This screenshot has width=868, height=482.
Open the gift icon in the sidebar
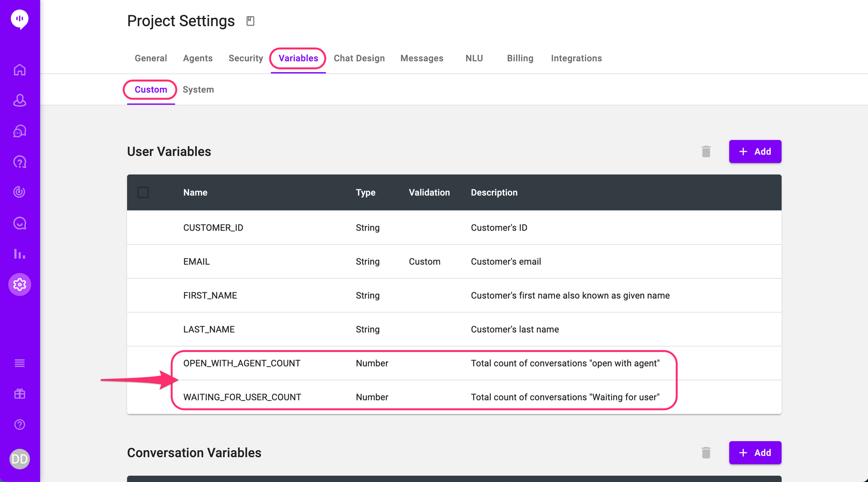[20, 394]
